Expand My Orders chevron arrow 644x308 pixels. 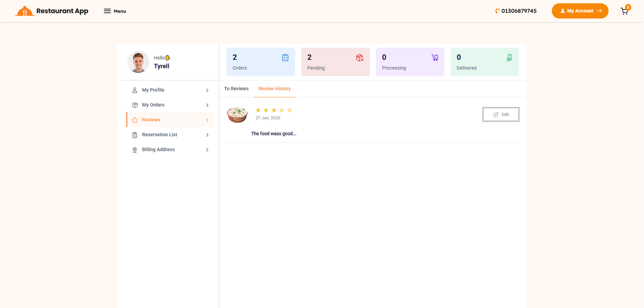pos(207,105)
